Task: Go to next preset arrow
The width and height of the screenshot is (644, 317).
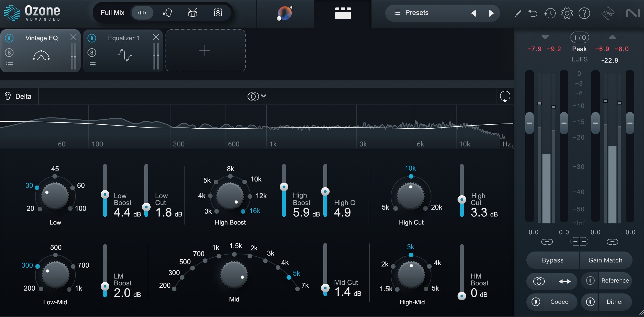Action: pyautogui.click(x=491, y=13)
